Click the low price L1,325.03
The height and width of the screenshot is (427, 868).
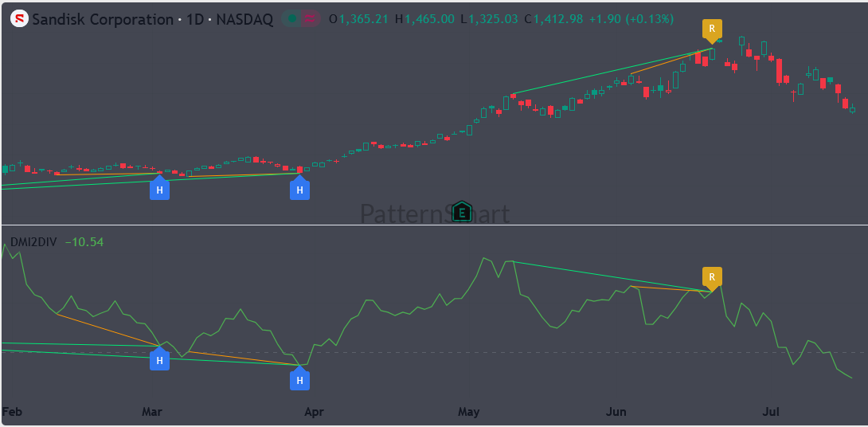click(x=490, y=19)
